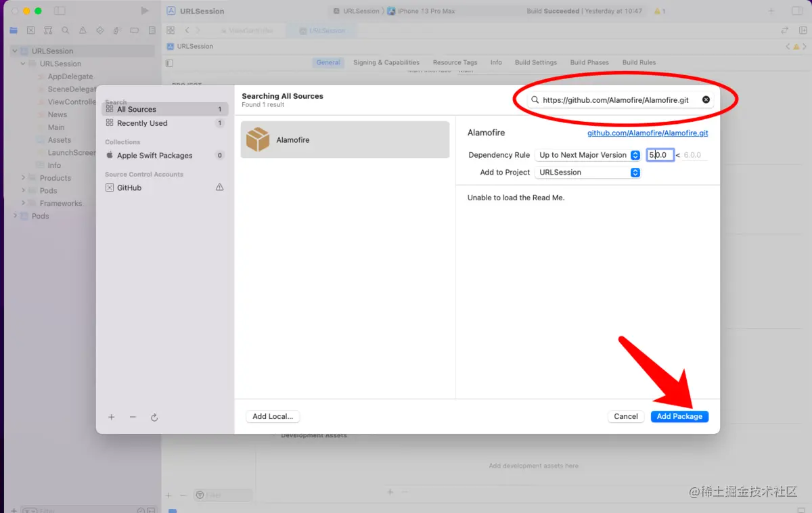Switch to the Info tab
The height and width of the screenshot is (513, 812).
[496, 62]
